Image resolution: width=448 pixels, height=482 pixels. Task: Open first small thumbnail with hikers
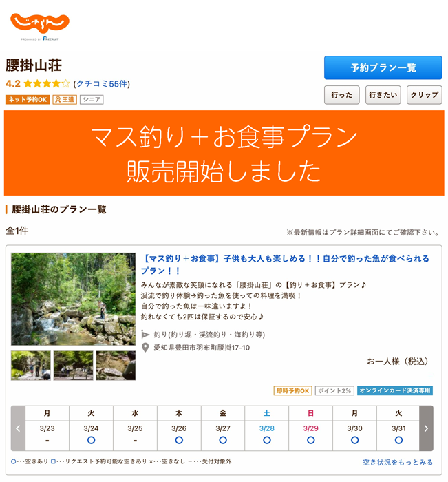coord(31,366)
